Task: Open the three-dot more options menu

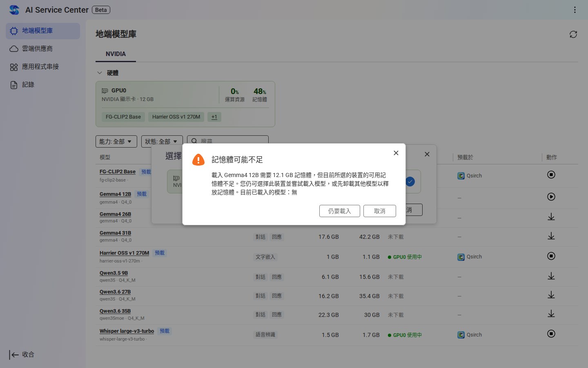Action: (x=575, y=10)
